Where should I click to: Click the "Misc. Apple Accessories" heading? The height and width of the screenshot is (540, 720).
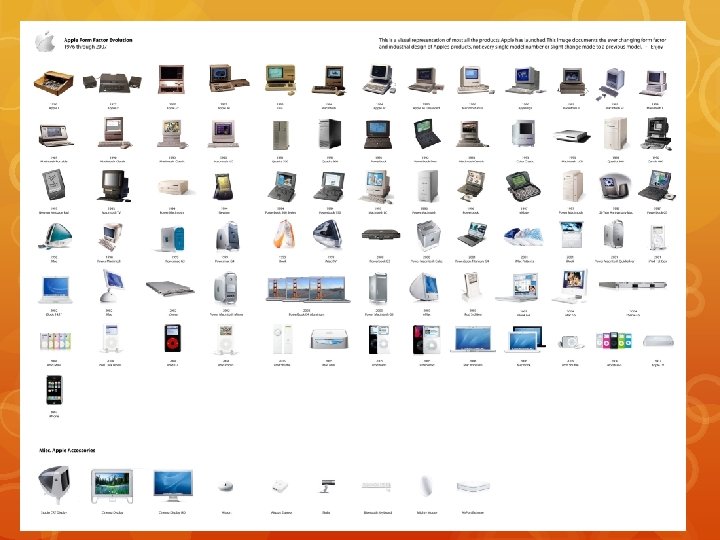tap(67, 450)
